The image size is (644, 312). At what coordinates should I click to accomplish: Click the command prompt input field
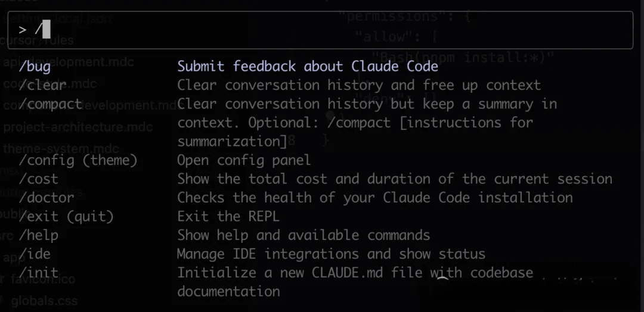[x=320, y=30]
